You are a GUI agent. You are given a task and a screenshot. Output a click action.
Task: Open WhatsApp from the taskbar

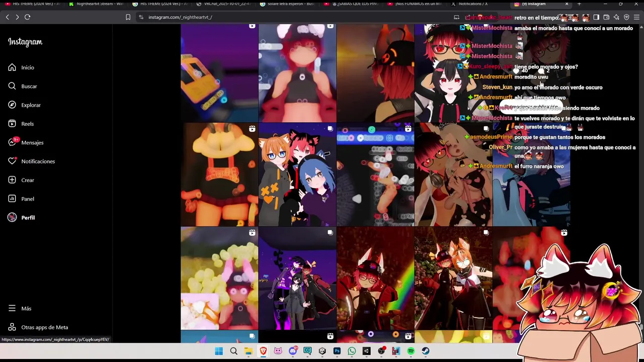tap(352, 351)
